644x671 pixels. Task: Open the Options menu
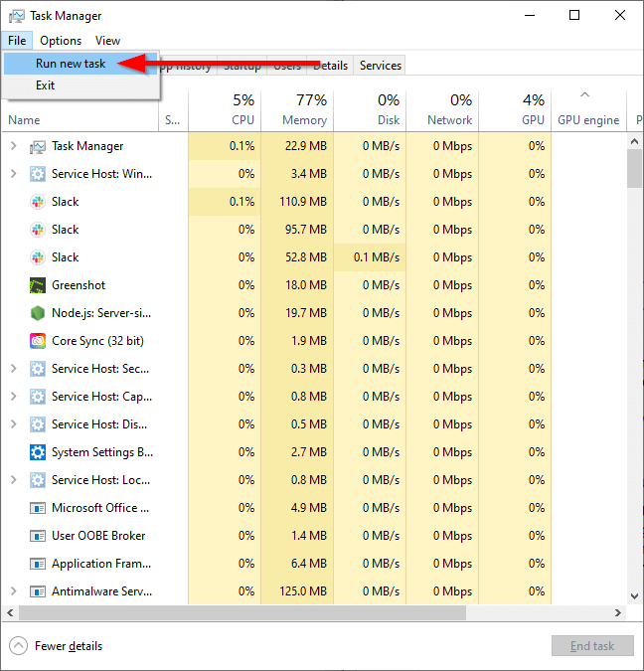pyautogui.click(x=61, y=41)
